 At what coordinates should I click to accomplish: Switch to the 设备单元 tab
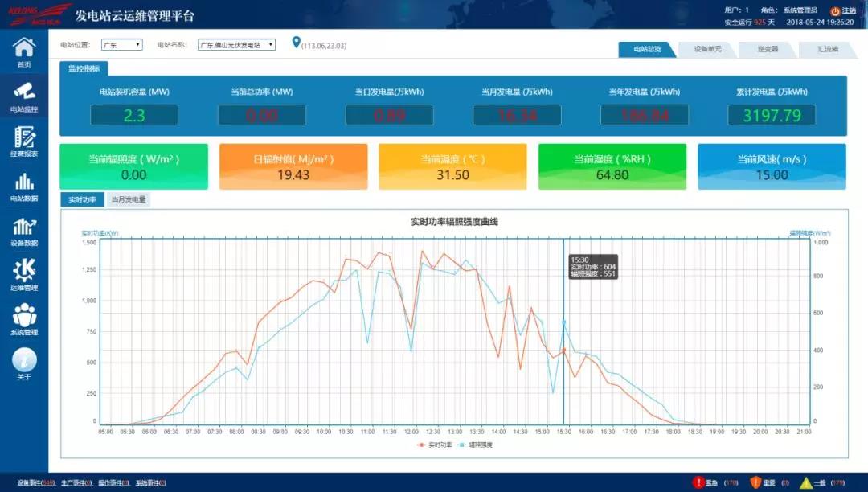tap(706, 49)
